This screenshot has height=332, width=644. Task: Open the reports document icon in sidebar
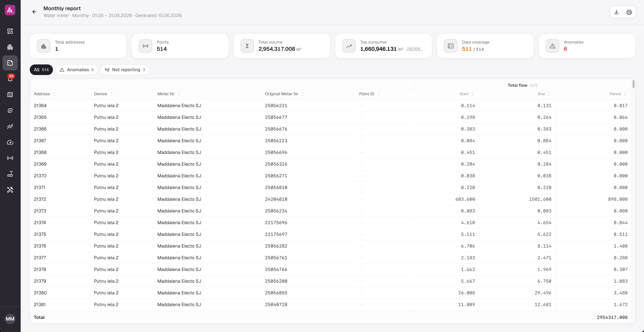tap(10, 63)
